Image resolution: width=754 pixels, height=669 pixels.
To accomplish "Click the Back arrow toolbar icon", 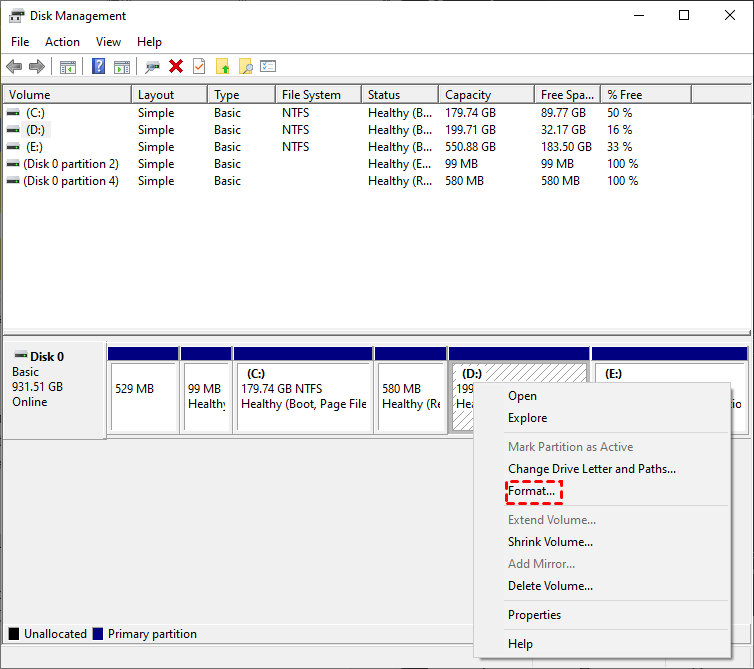I will tap(14, 67).
